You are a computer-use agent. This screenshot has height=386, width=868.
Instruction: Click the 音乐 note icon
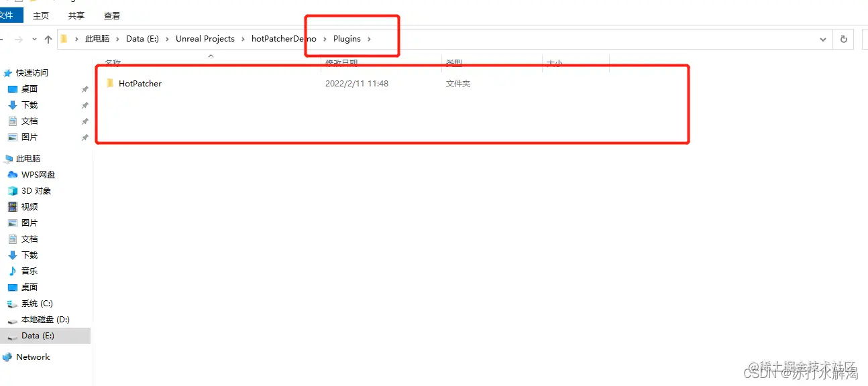pos(13,271)
